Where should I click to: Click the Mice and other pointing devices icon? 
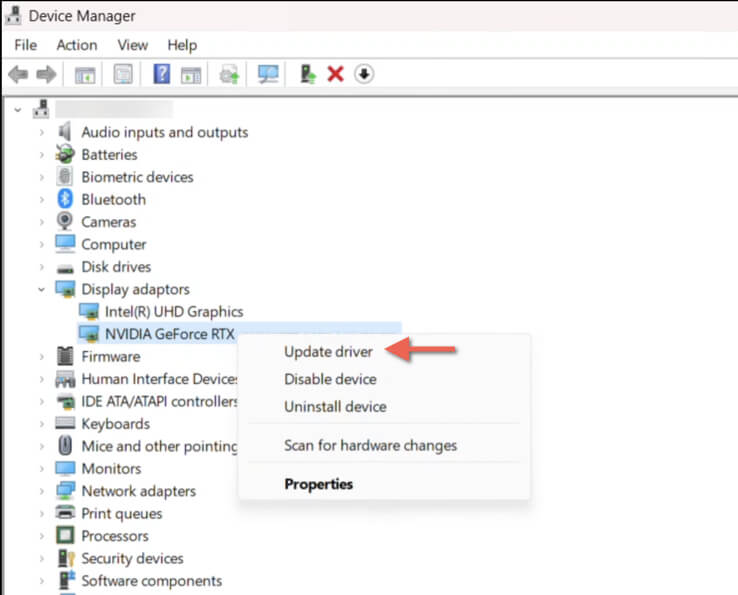point(65,445)
